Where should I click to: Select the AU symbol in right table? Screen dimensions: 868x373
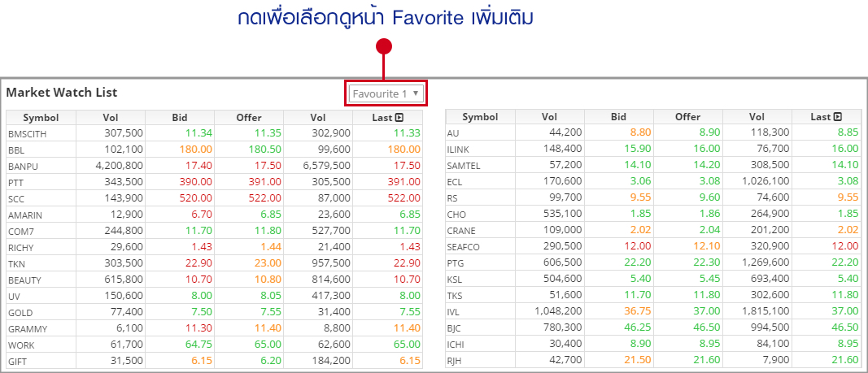454,133
